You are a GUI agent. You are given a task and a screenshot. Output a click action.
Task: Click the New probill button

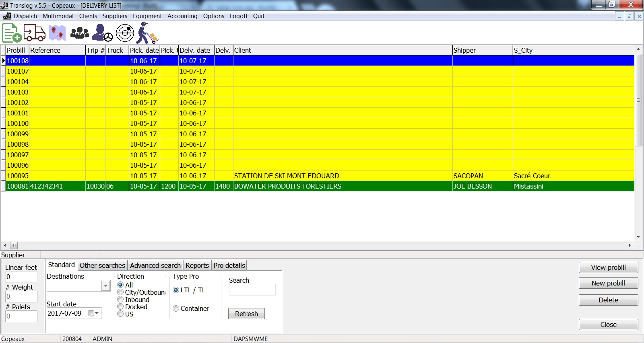608,283
